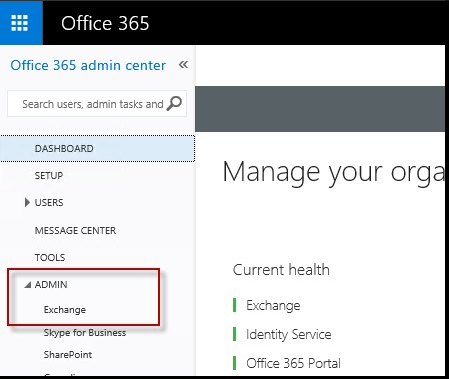The height and width of the screenshot is (379, 449).
Task: Open USERS in the left menu
Action: (x=49, y=202)
